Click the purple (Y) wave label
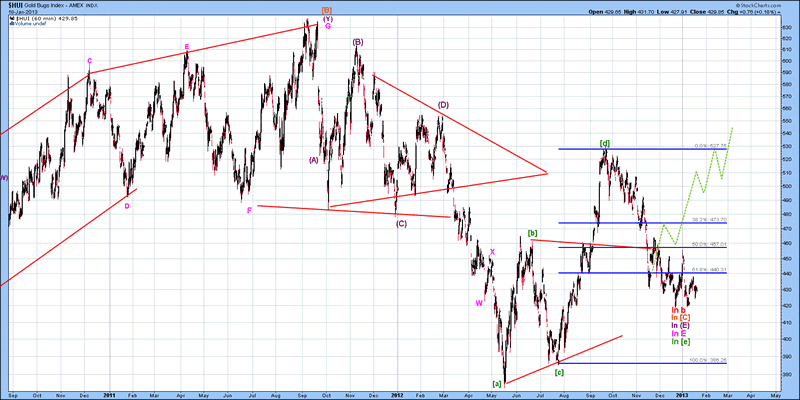The image size is (800, 400). point(328,19)
